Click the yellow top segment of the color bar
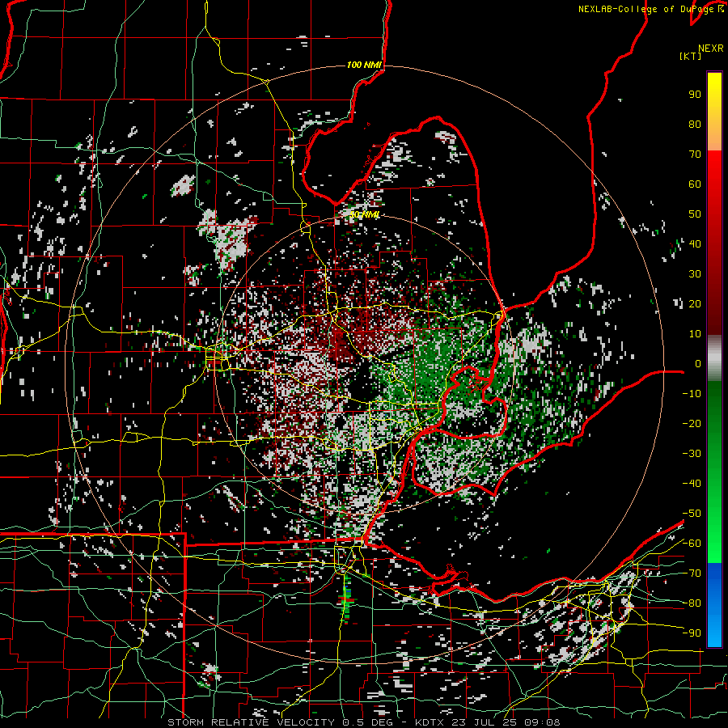This screenshot has width=728, height=728. point(714,112)
